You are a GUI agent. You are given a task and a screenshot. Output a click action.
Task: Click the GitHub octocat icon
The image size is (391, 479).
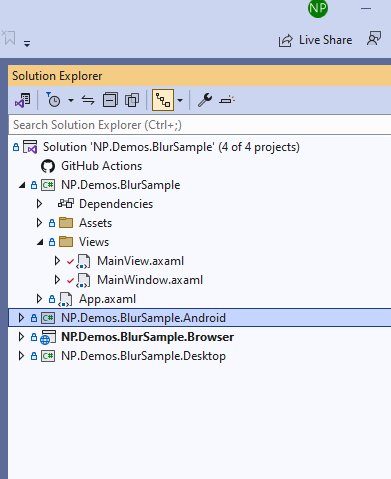pos(48,166)
